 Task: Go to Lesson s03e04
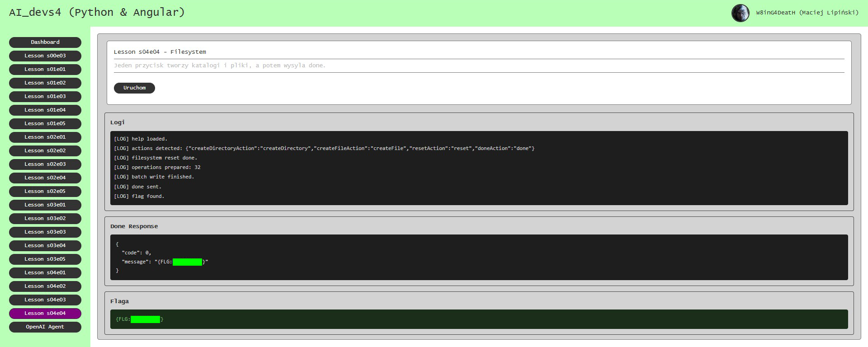45,245
